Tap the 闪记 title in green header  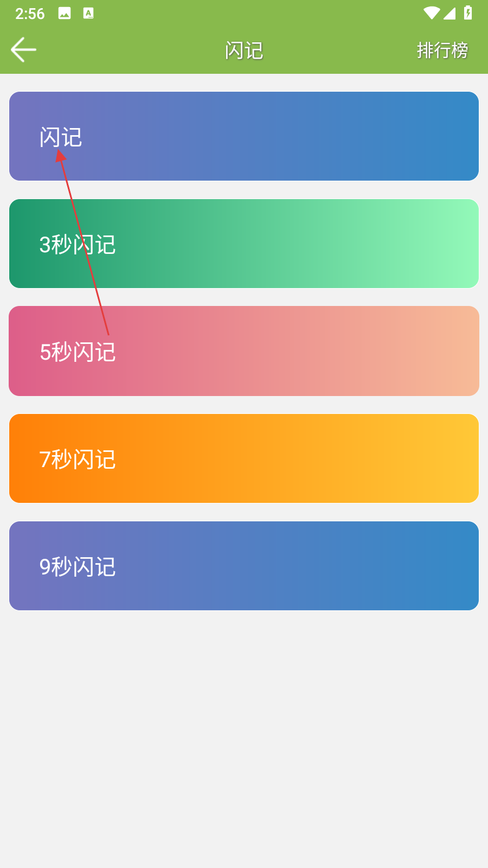pyautogui.click(x=244, y=50)
